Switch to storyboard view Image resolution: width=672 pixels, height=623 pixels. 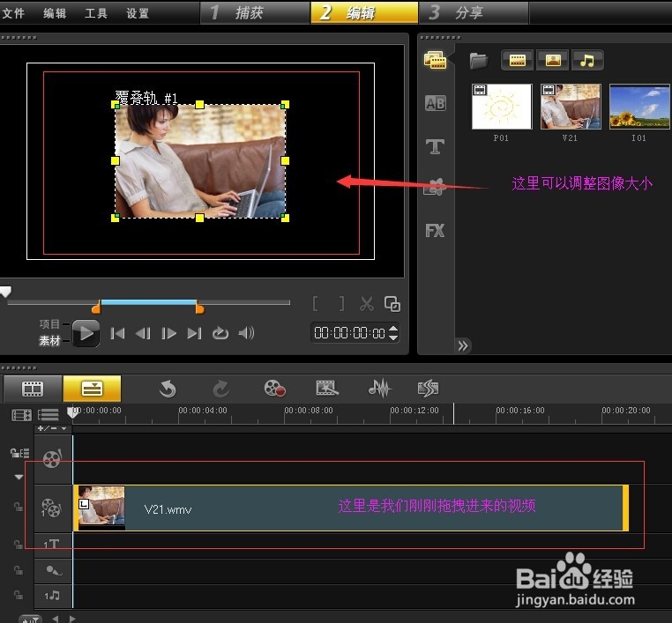(x=33, y=389)
